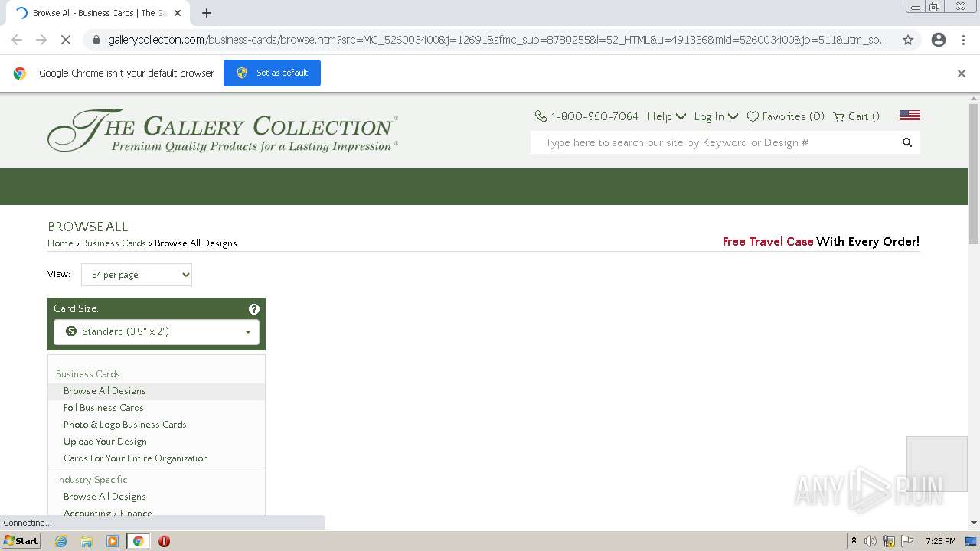Select Upload Your Design
Image resolution: width=980 pixels, height=551 pixels.
(x=105, y=442)
